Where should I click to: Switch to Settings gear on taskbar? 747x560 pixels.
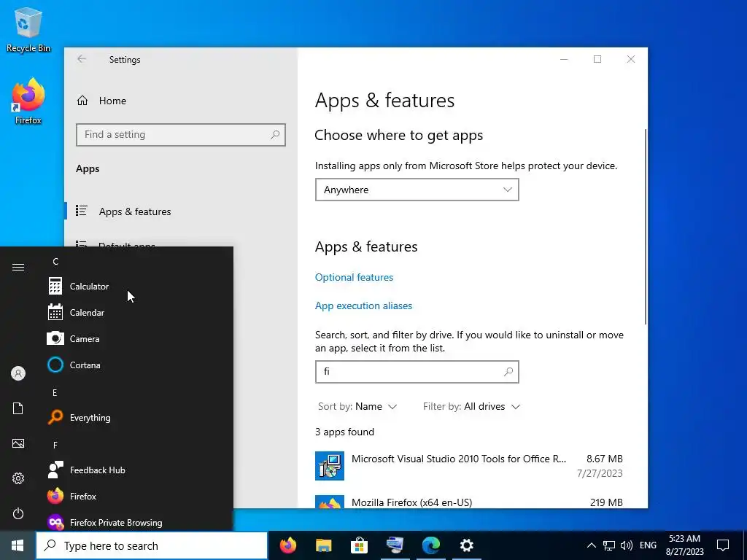[x=466, y=545]
